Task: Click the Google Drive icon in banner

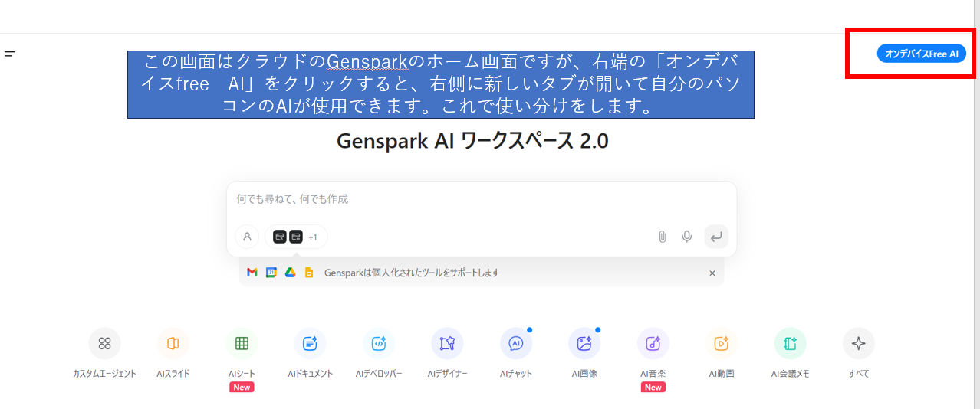Action: tap(290, 273)
